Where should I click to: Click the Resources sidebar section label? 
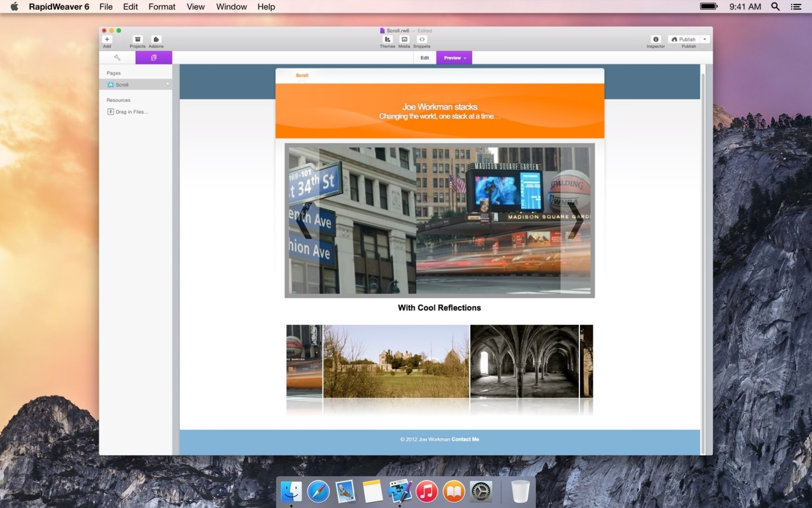118,100
